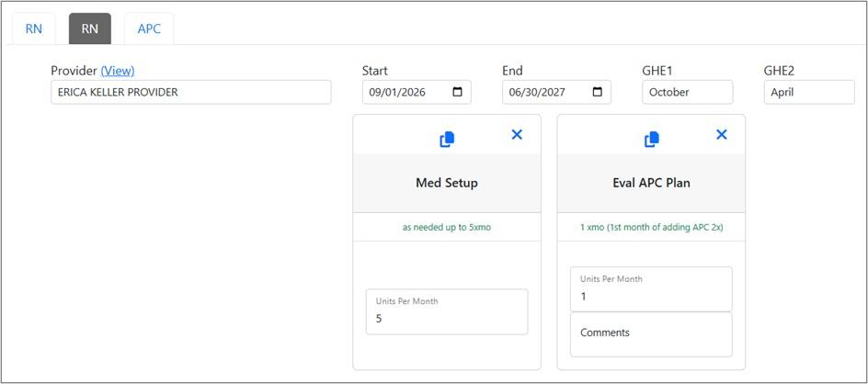Remove the Eval APC Plan card
This screenshot has width=868, height=384.
[x=721, y=134]
